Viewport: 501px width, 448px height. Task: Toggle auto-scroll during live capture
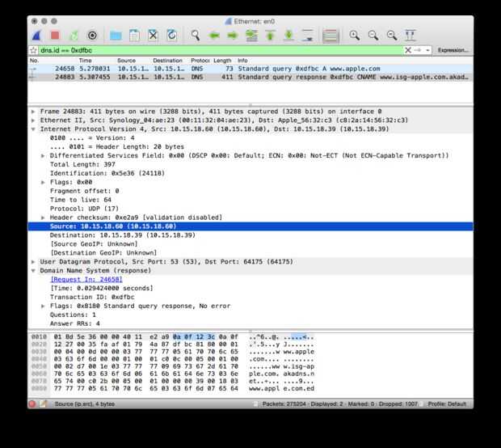tap(308, 36)
